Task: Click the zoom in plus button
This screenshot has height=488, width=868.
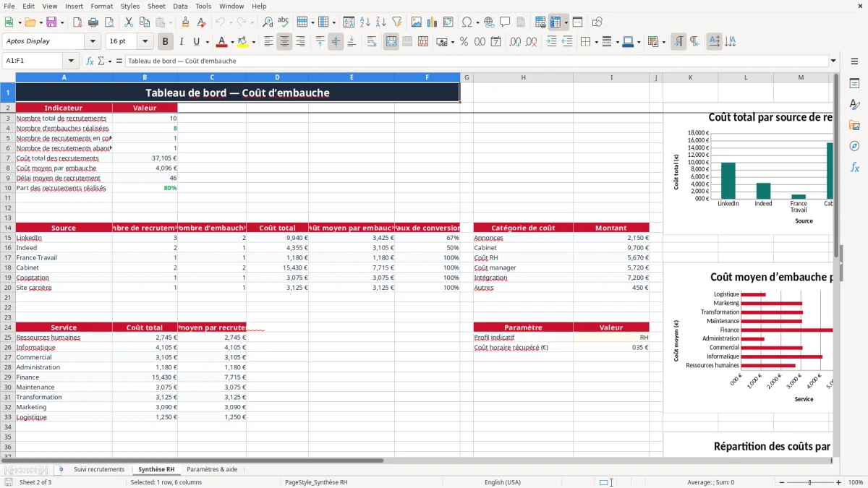Action: pyautogui.click(x=838, y=482)
